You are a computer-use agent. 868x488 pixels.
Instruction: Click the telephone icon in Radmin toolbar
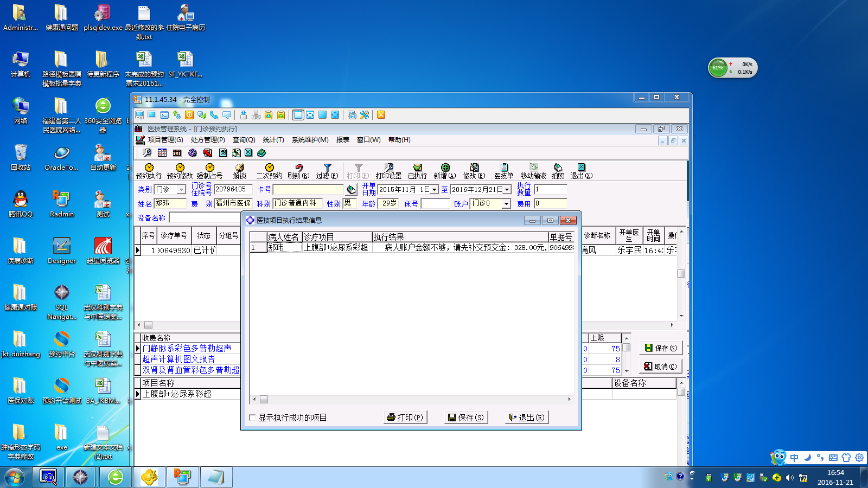[214, 115]
